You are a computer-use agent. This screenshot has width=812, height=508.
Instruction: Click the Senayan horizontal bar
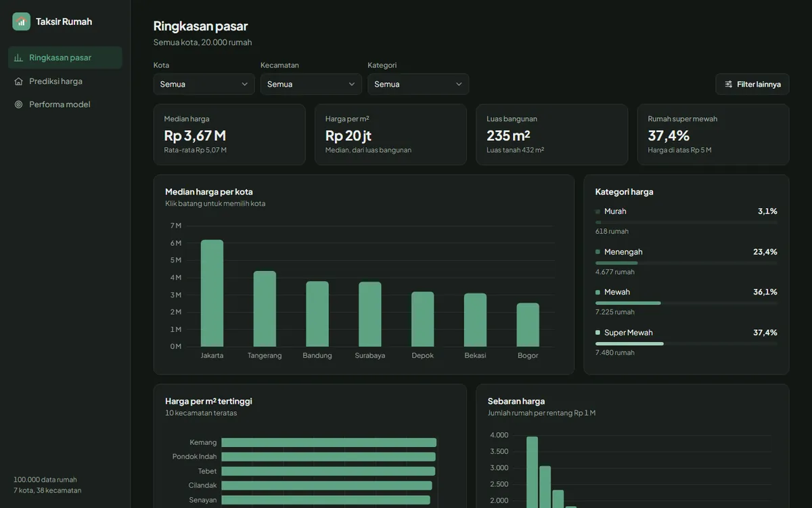[325, 500]
